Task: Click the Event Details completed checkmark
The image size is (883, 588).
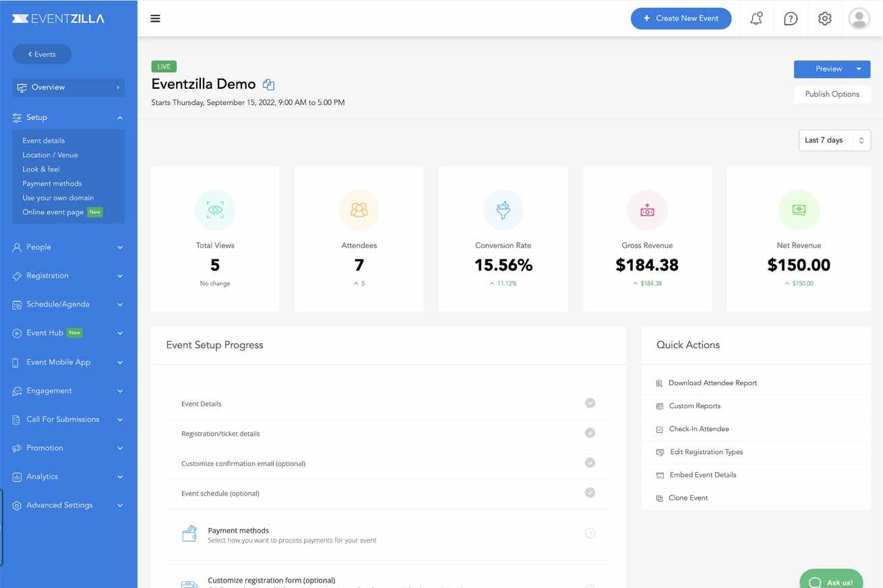Action: click(x=590, y=403)
